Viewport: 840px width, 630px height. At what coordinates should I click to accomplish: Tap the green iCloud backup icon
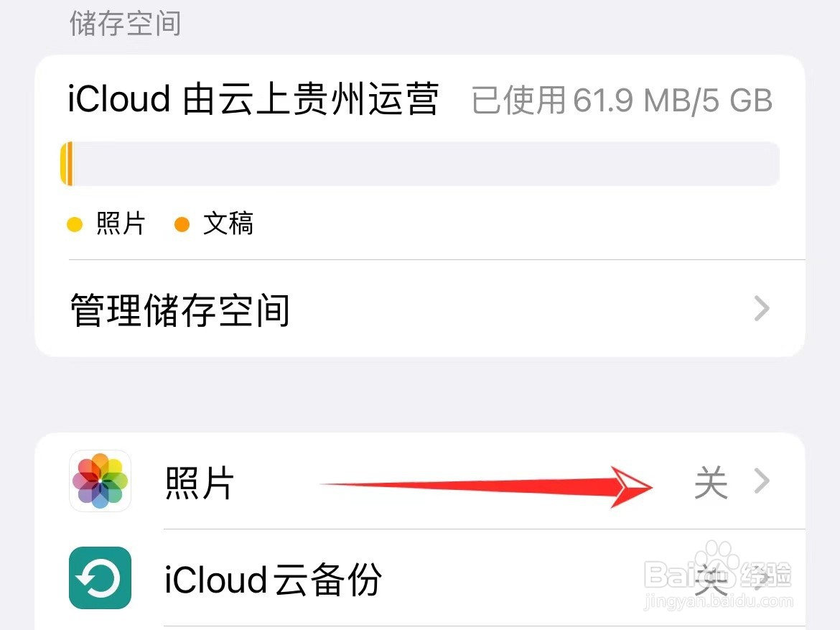coord(101,578)
